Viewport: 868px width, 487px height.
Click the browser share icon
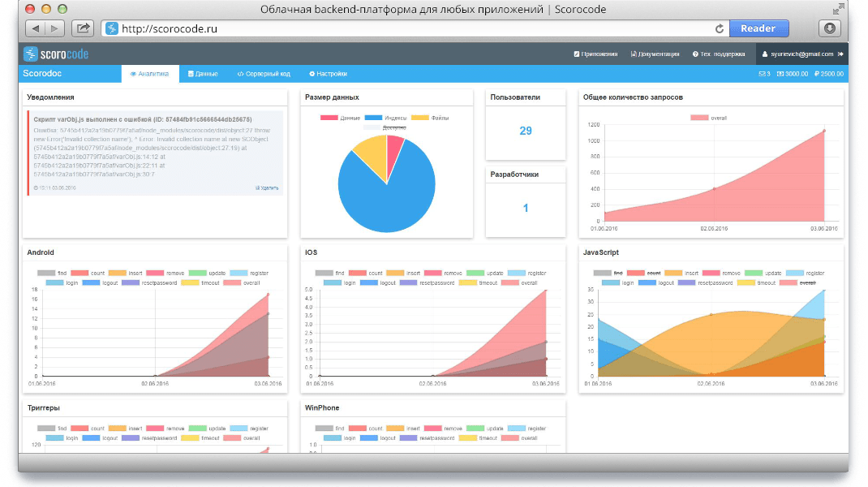tap(82, 28)
